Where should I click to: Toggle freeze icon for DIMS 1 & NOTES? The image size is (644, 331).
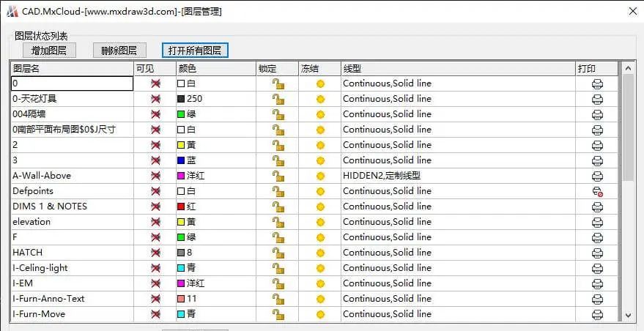coord(320,207)
